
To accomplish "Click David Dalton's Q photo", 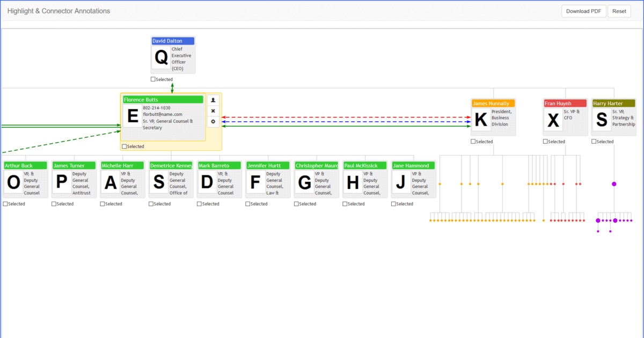I will point(162,57).
